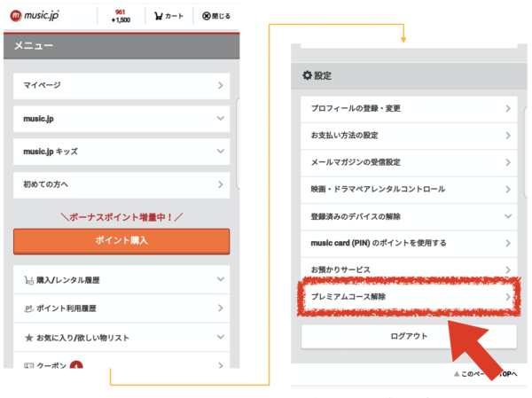Screen dimensions: 532x398
Task: Click the chevron on 初めての方へ row
Action: 221,184
